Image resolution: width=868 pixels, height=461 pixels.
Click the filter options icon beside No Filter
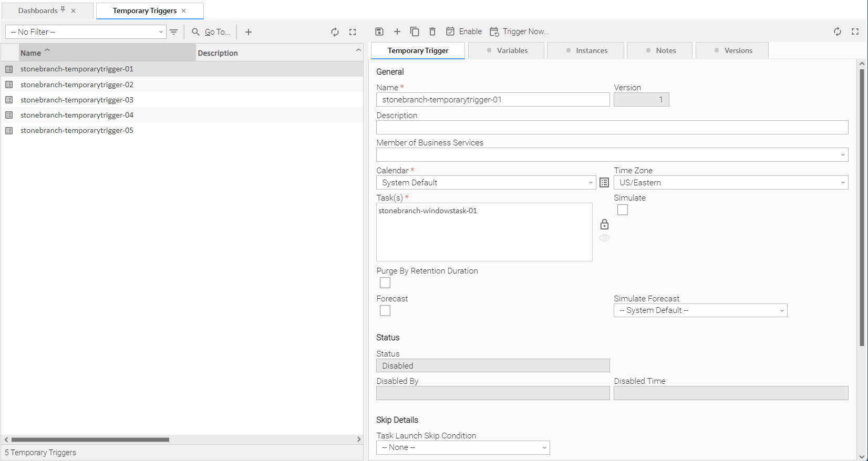click(174, 32)
